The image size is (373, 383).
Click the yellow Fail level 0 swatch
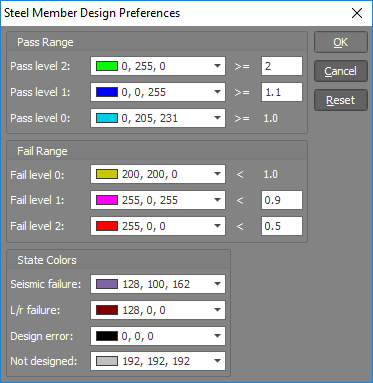(107, 174)
